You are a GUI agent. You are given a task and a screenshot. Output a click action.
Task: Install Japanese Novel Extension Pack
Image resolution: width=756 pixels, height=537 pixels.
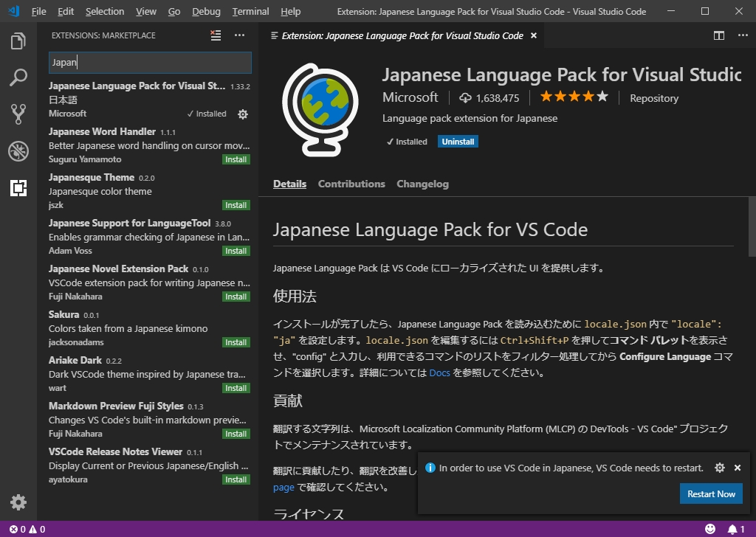[x=236, y=297]
